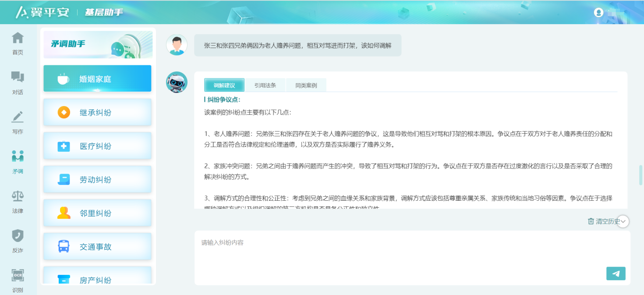Click the send paper-plane button

pos(616,274)
